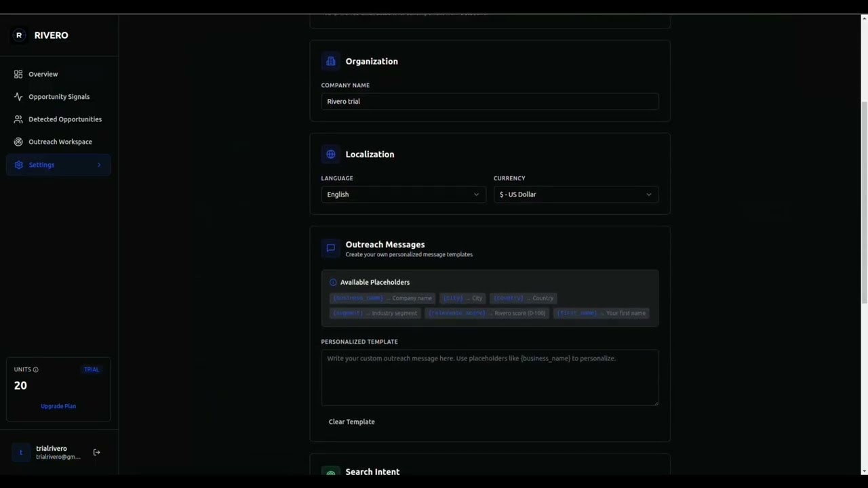Click the Overview grid icon
868x488 pixels.
[18, 74]
